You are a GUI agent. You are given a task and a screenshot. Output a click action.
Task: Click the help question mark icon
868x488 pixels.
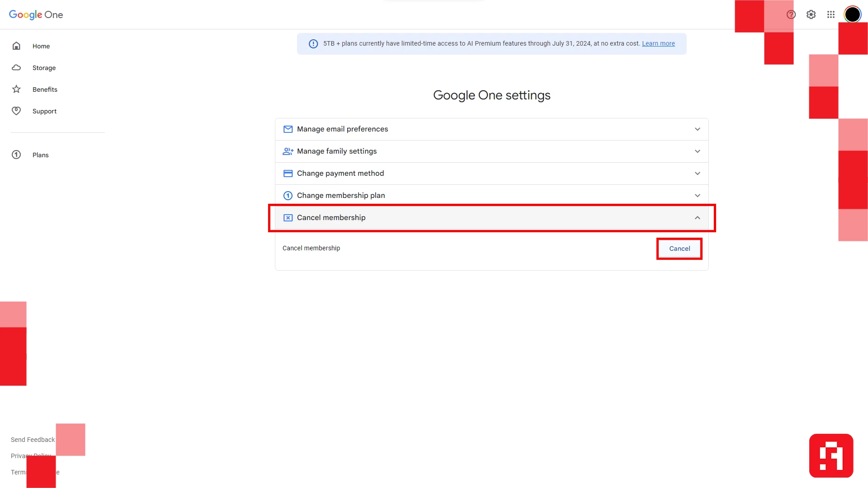(791, 14)
